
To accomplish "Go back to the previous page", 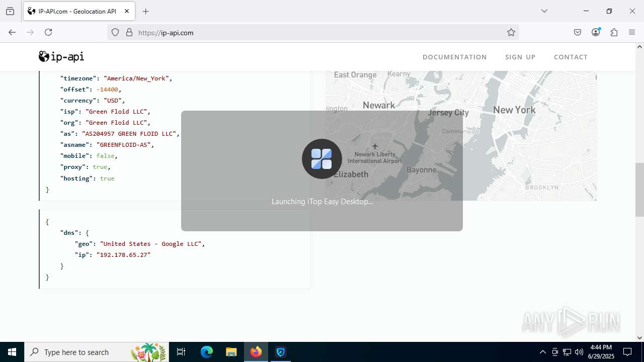I will [x=12, y=32].
